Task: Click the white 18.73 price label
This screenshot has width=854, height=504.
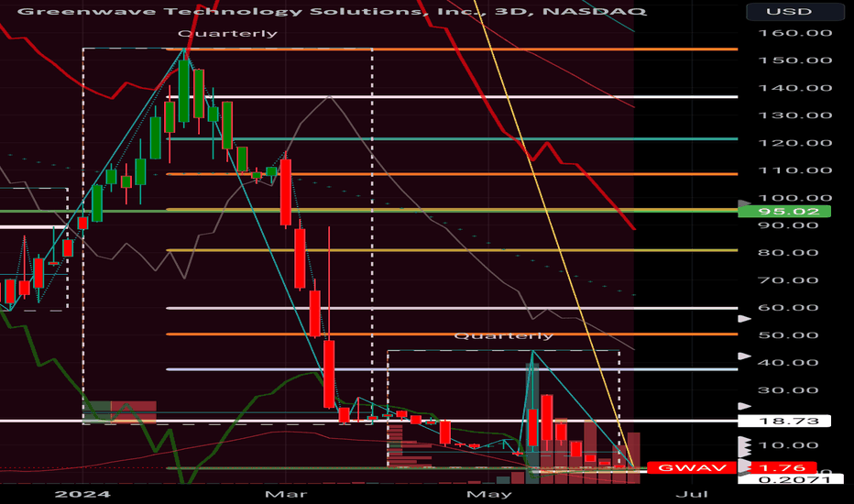Action: click(x=784, y=422)
